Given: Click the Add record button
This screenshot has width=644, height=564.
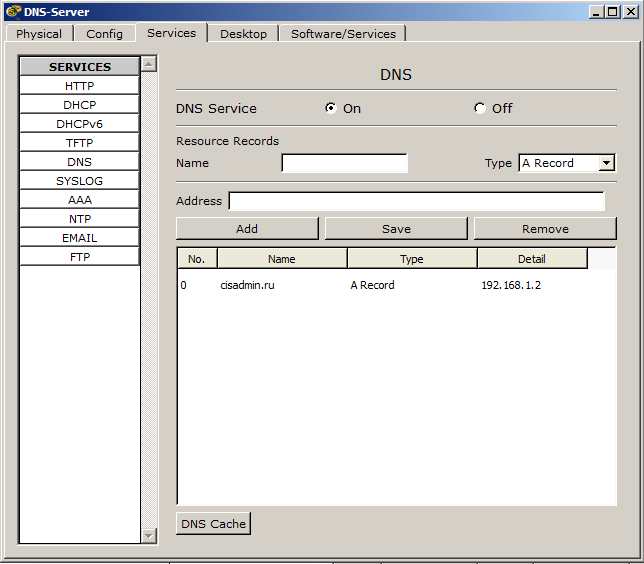Looking at the screenshot, I should (247, 228).
